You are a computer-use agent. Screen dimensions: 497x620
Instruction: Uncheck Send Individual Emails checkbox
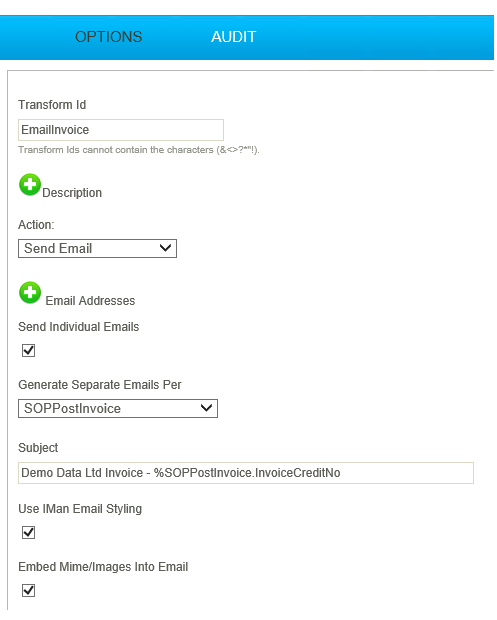[28, 350]
